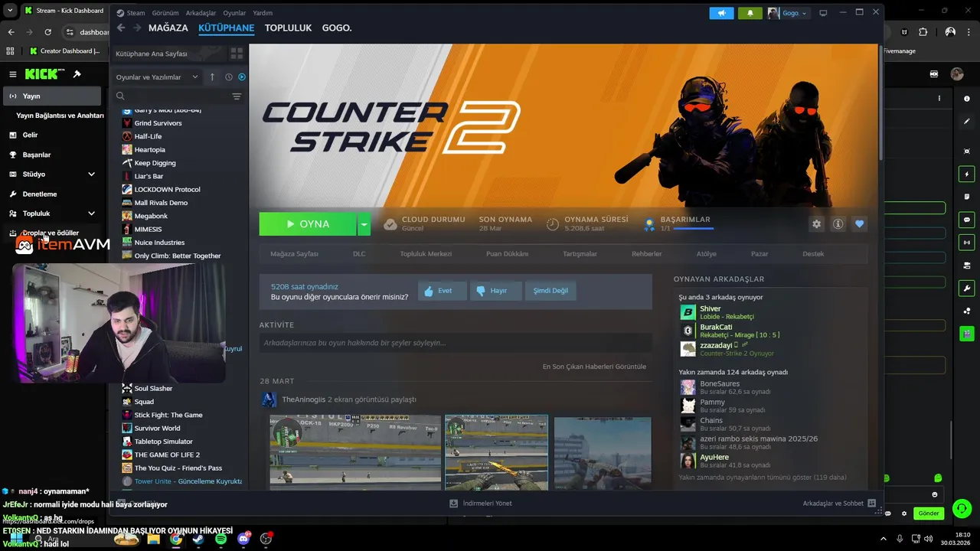
Task: Open Chrome from the taskbar
Action: [176, 539]
